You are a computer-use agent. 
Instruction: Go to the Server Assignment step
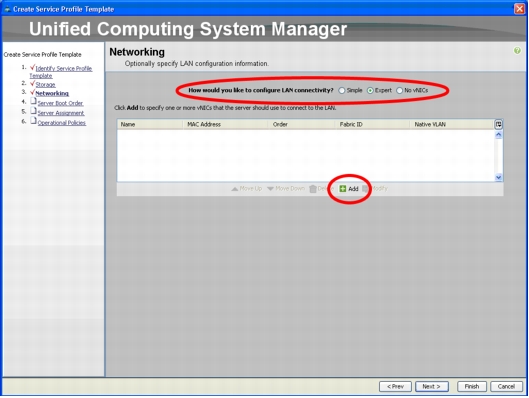61,113
